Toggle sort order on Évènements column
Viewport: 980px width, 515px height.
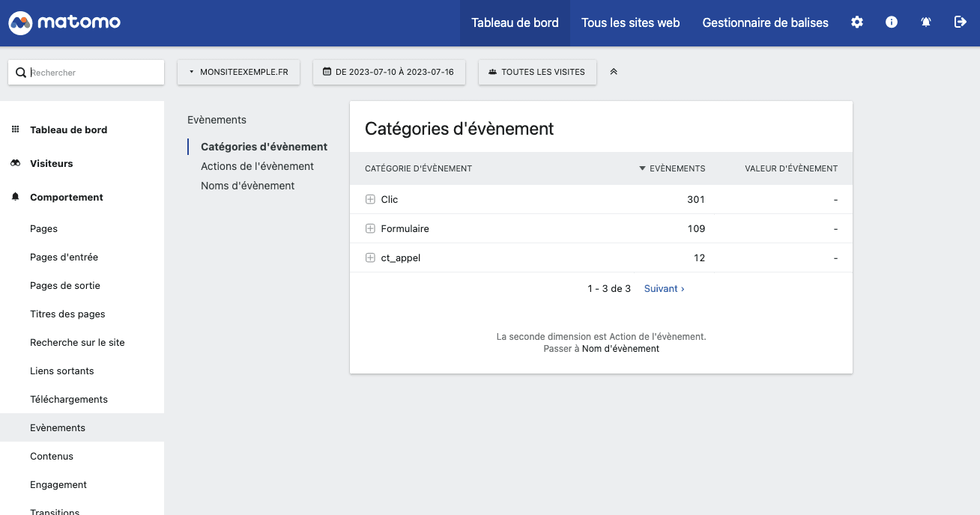(x=672, y=168)
